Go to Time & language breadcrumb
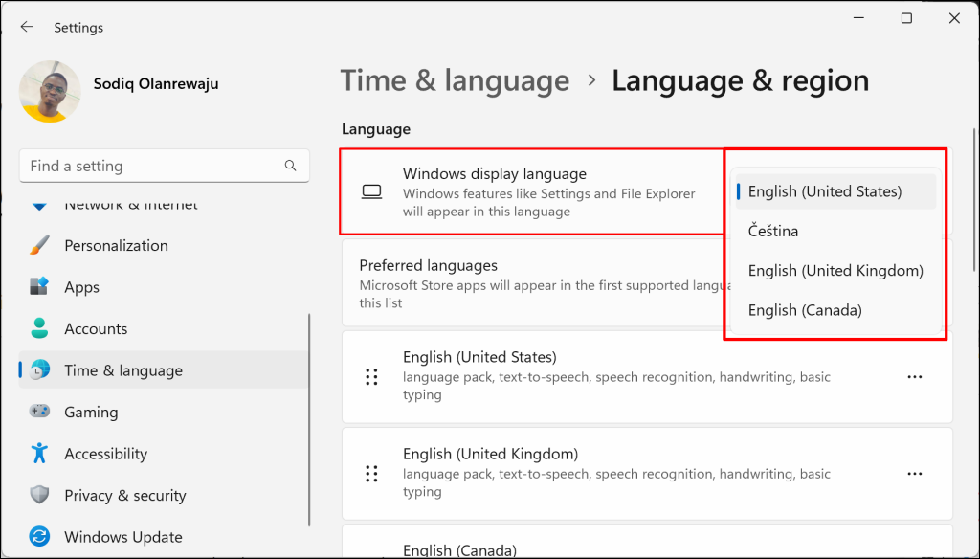 pyautogui.click(x=455, y=80)
